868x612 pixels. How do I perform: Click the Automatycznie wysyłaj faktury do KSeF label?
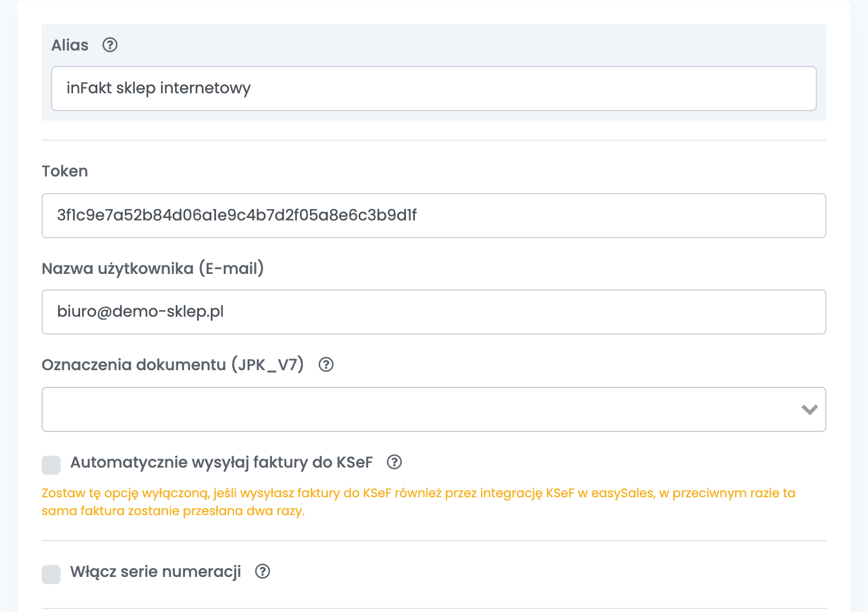click(221, 462)
